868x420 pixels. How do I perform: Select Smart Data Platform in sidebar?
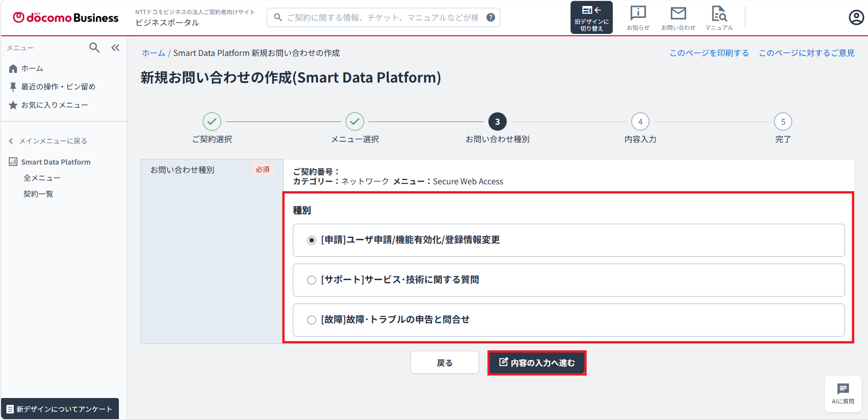coord(50,162)
